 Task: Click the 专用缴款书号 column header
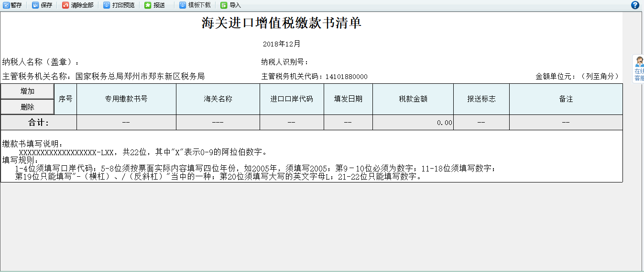click(x=126, y=99)
